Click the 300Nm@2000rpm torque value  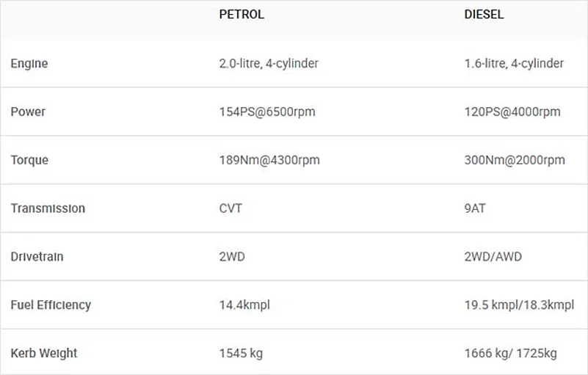[515, 160]
